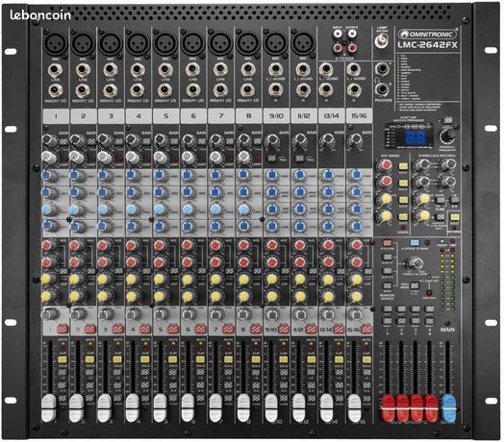Click the phones level knob in monitor section
Screen dimensions: 504x442
tap(415, 263)
